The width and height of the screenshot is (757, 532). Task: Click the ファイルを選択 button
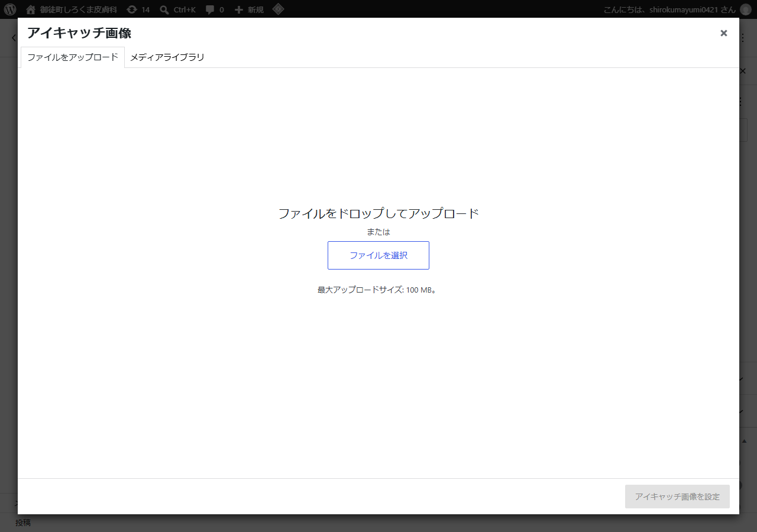tap(378, 255)
